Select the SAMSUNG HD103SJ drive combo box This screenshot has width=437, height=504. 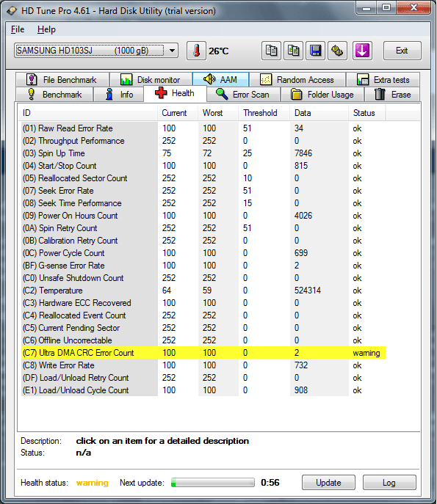pos(96,51)
